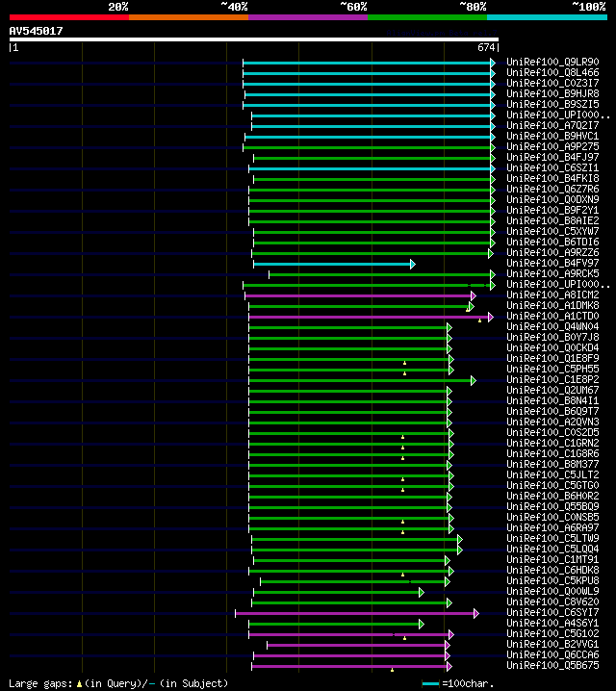This screenshot has height=691, width=616.
Task: Click the UniRef100_B4FJ97 subject label
Action: pos(552,157)
